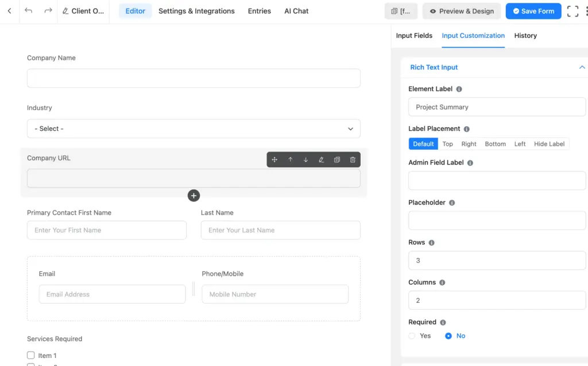The width and height of the screenshot is (588, 366).
Task: Choose Hide Label placement option
Action: coord(549,144)
